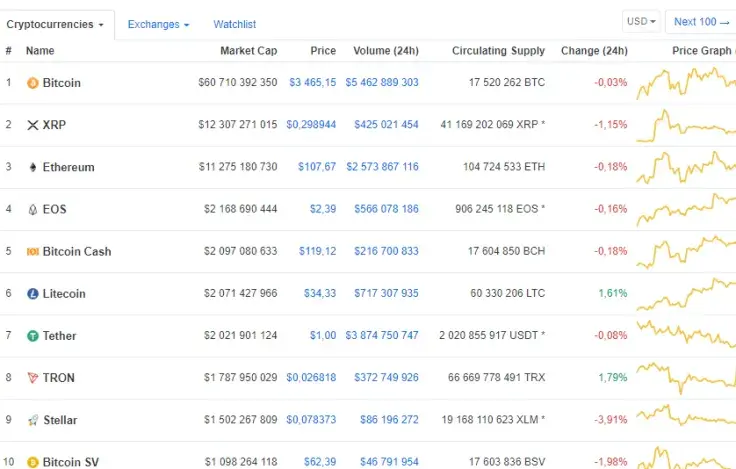Go to the Next 100 page

(700, 21)
